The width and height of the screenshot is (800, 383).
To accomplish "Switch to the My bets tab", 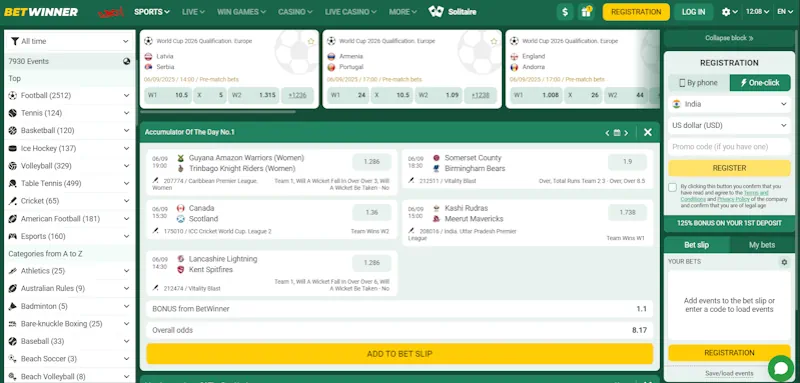I will tap(762, 245).
